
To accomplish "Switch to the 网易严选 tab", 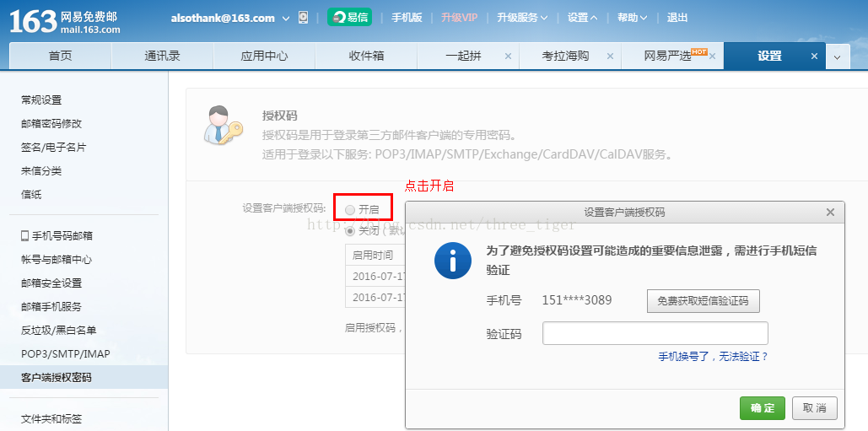I will click(x=667, y=56).
